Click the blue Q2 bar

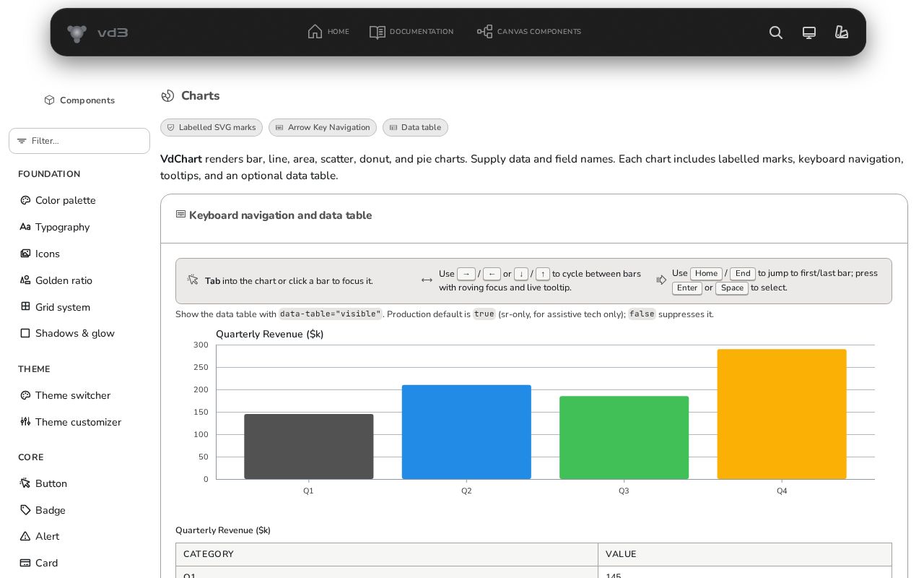466,432
